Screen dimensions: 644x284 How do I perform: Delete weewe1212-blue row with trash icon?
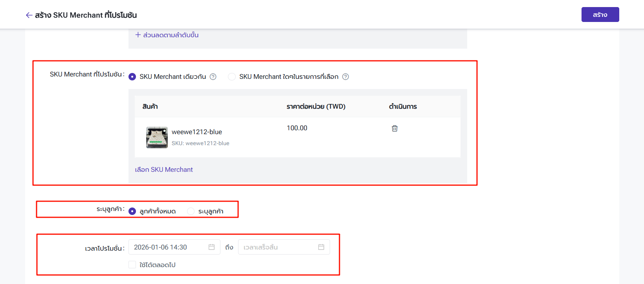(x=394, y=128)
